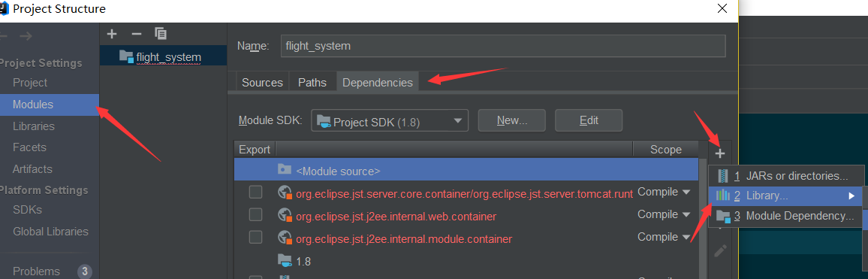Click the Library bar-chart icon
This screenshot has width=868, height=279.
click(722, 196)
